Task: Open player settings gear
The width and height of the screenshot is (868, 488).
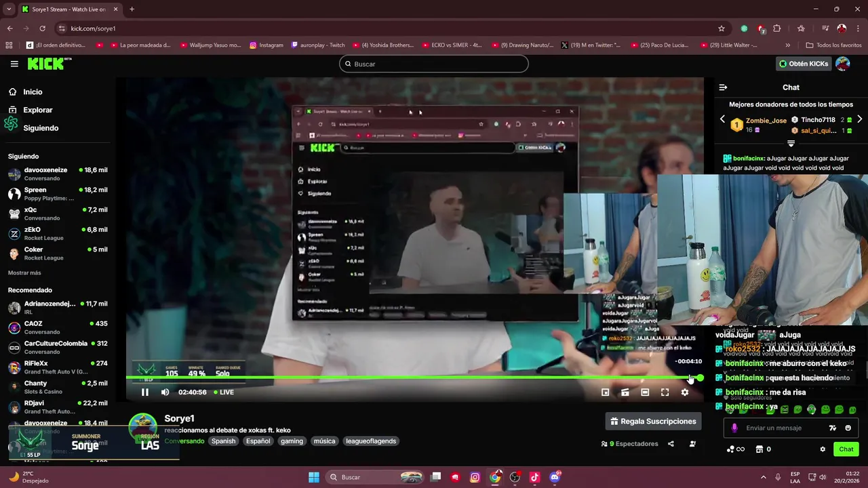Action: coord(685,392)
